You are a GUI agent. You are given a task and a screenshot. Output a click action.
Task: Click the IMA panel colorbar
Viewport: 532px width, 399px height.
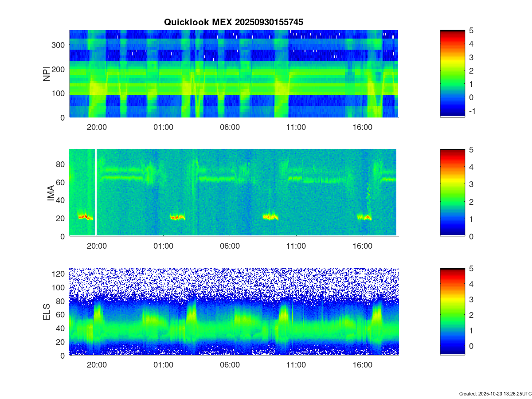click(x=452, y=193)
